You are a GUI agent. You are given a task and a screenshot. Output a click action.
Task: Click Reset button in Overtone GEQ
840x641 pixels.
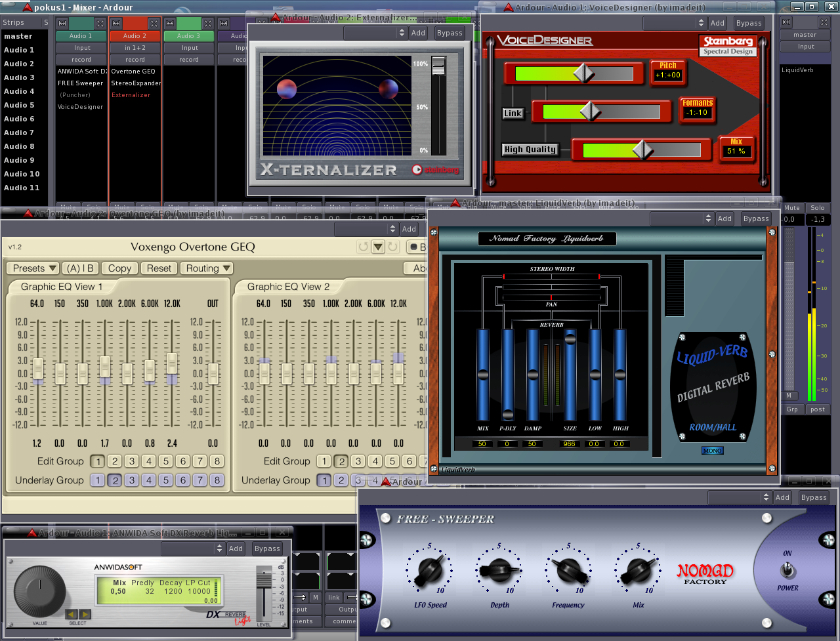(x=159, y=268)
